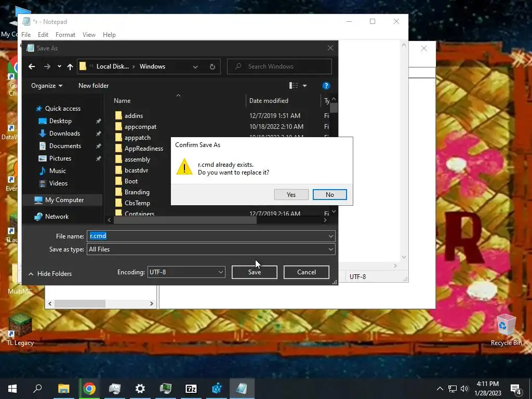Click the file list horizontal scrollbar
The height and width of the screenshot is (399, 532).
185,220
